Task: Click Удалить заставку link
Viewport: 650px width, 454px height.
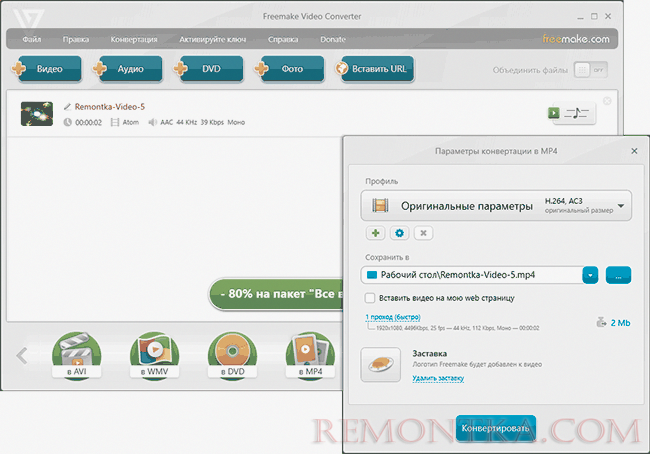Action: (438, 378)
